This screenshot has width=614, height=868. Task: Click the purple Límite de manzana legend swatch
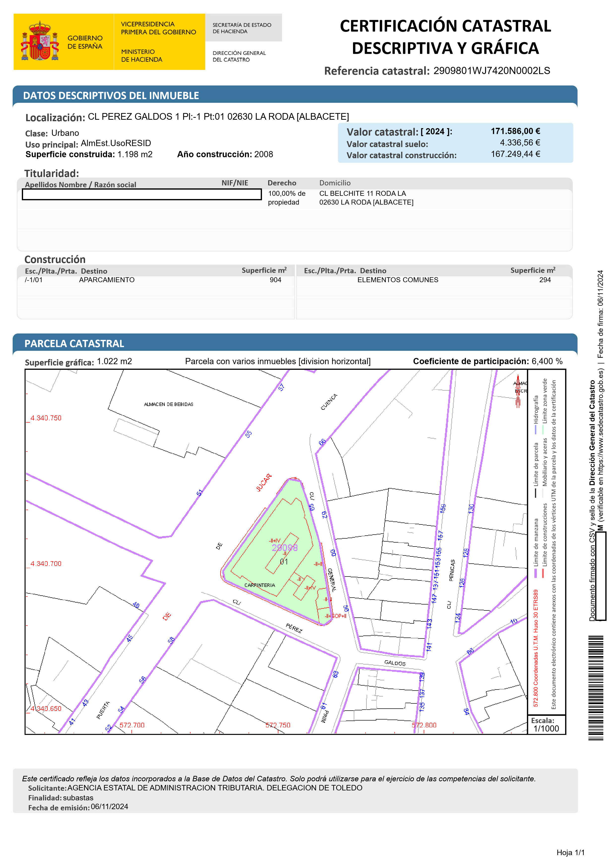pos(535,573)
